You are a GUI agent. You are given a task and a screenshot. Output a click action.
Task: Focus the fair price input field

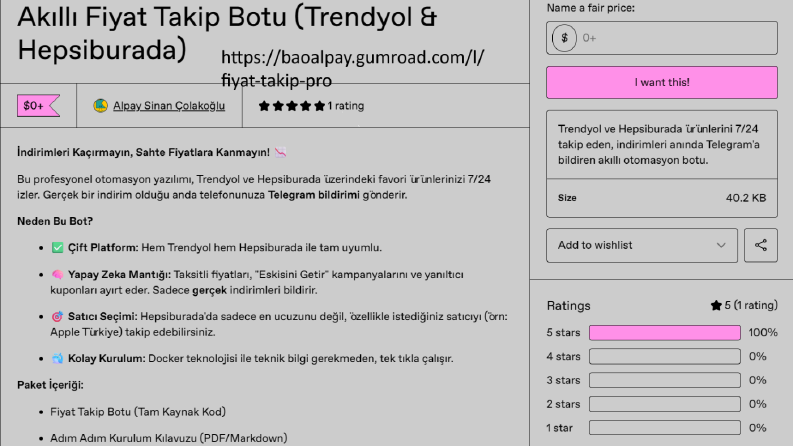click(x=662, y=38)
